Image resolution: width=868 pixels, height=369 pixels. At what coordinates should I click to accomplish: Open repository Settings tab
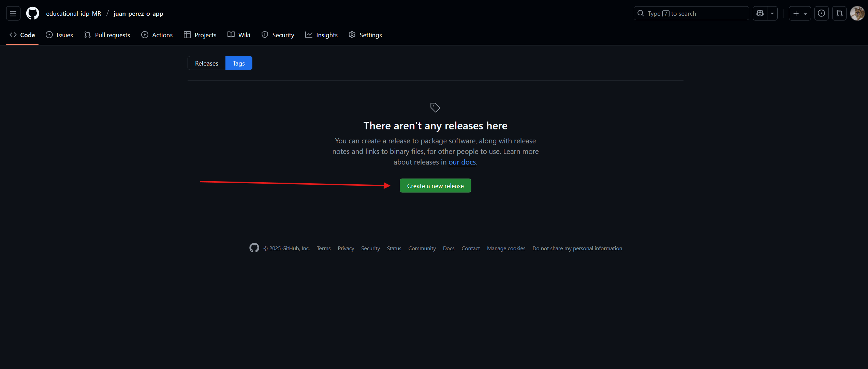coord(365,35)
